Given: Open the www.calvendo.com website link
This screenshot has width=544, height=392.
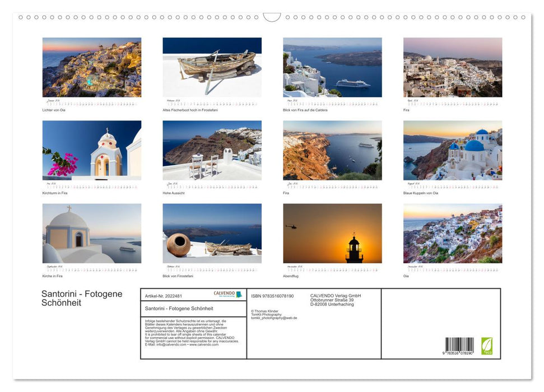Looking at the screenshot, I should 205,344.
